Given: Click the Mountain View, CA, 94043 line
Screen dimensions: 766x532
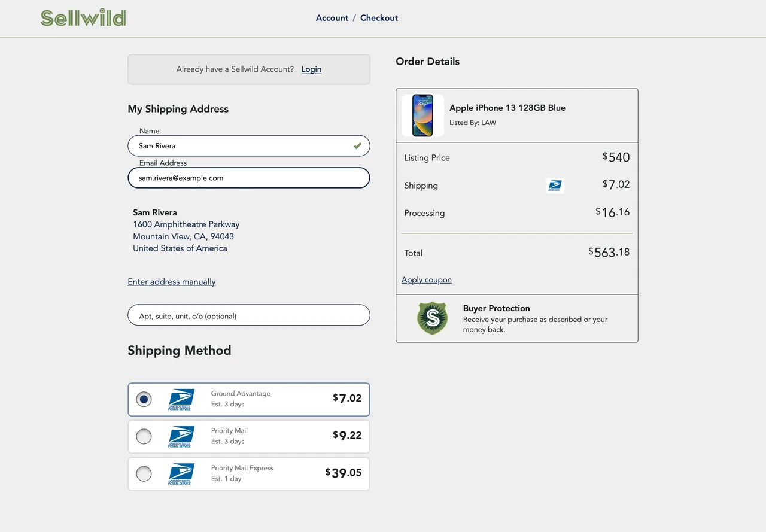Looking at the screenshot, I should (x=184, y=236).
